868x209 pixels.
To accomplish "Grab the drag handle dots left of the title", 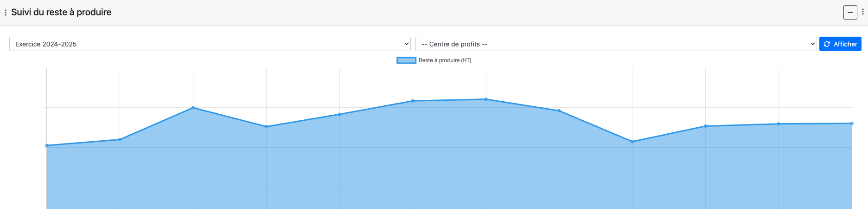I will tap(6, 13).
